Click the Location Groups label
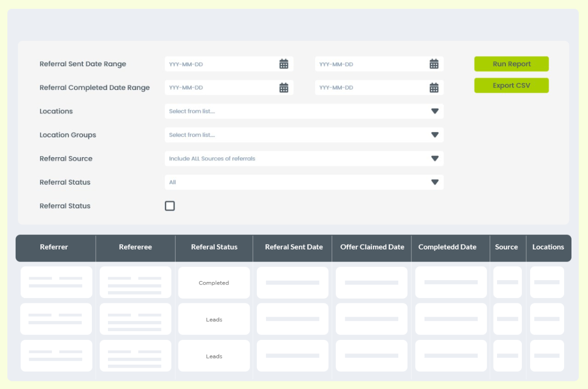The height and width of the screenshot is (389, 588). point(68,135)
